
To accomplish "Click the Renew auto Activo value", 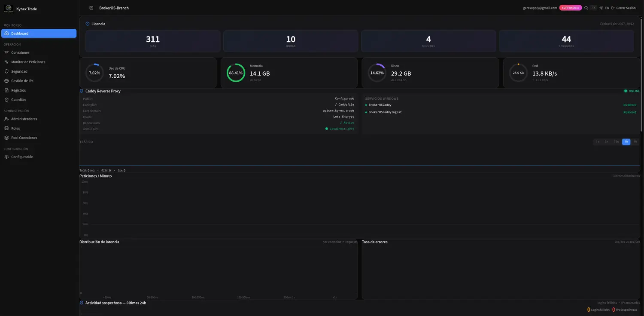I will click(x=347, y=123).
